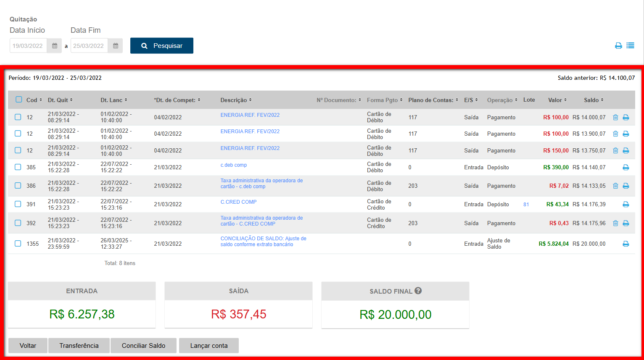Print the CONCILIAÇÃO DE SALDO row
The image size is (644, 360).
tap(626, 244)
